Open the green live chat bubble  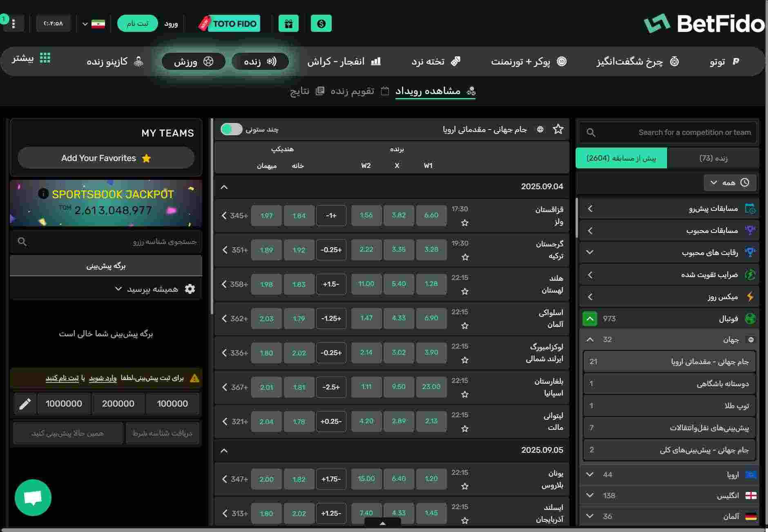(33, 497)
